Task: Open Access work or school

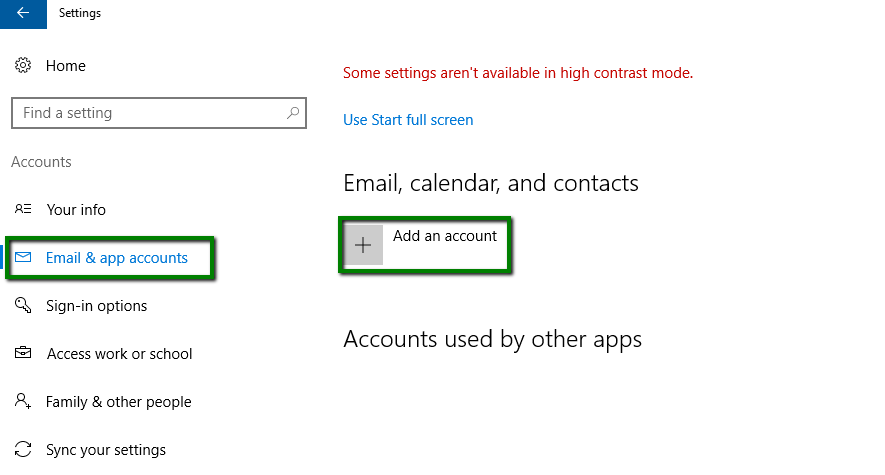Action: (120, 354)
